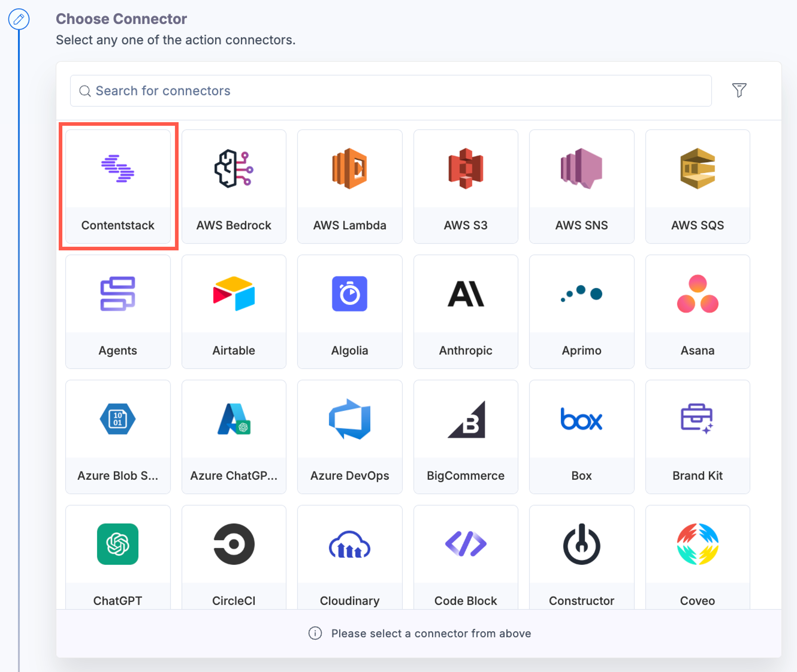Open the filter icon beside search
This screenshot has height=672, width=797.
(739, 90)
